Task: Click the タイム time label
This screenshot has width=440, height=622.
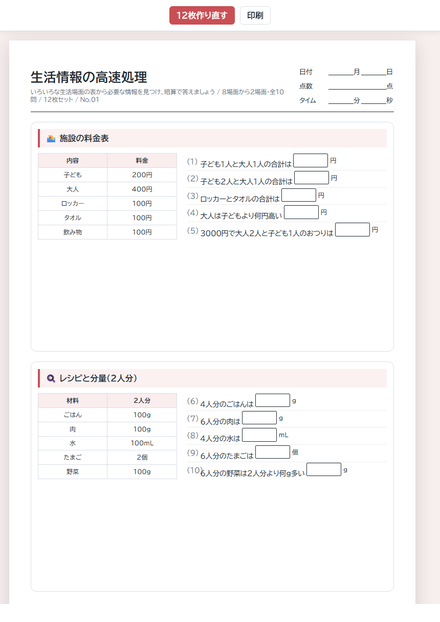Action: [x=308, y=100]
